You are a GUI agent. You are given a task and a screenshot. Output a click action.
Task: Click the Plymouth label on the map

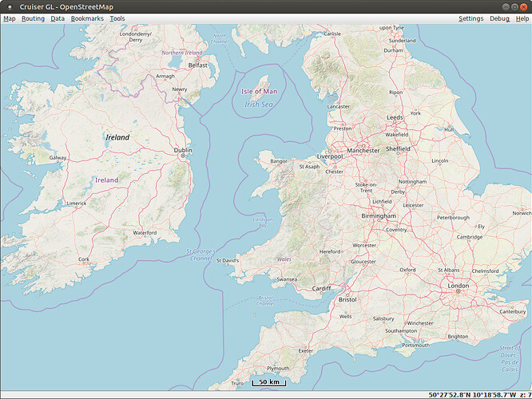pyautogui.click(x=278, y=369)
